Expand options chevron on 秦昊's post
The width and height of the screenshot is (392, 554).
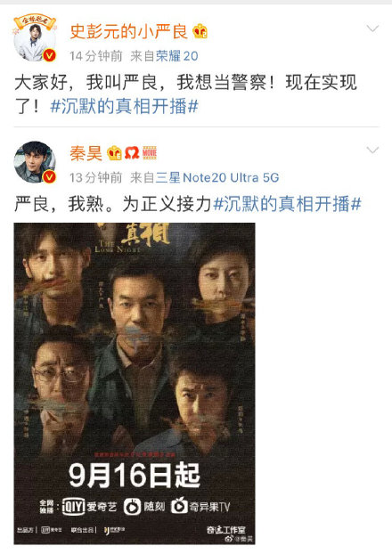pos(372,151)
